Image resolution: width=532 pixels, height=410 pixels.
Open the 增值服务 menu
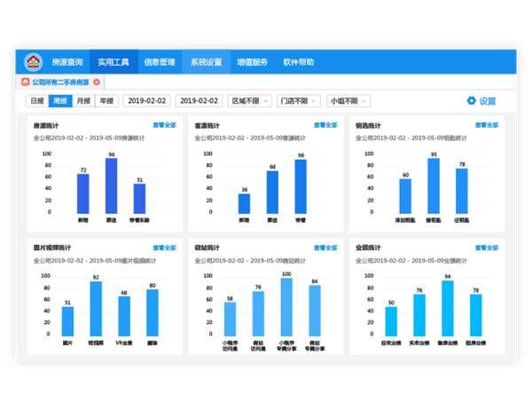point(252,62)
